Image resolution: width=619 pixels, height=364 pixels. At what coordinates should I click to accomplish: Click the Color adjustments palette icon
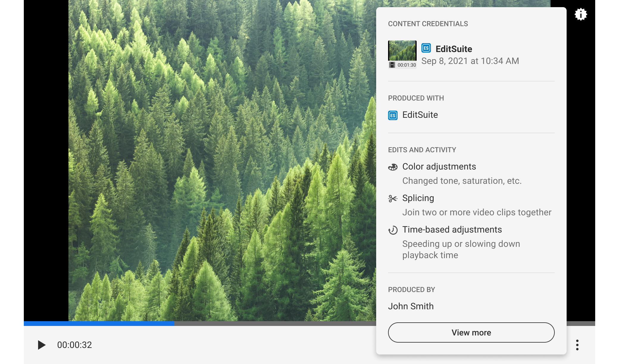tap(393, 167)
